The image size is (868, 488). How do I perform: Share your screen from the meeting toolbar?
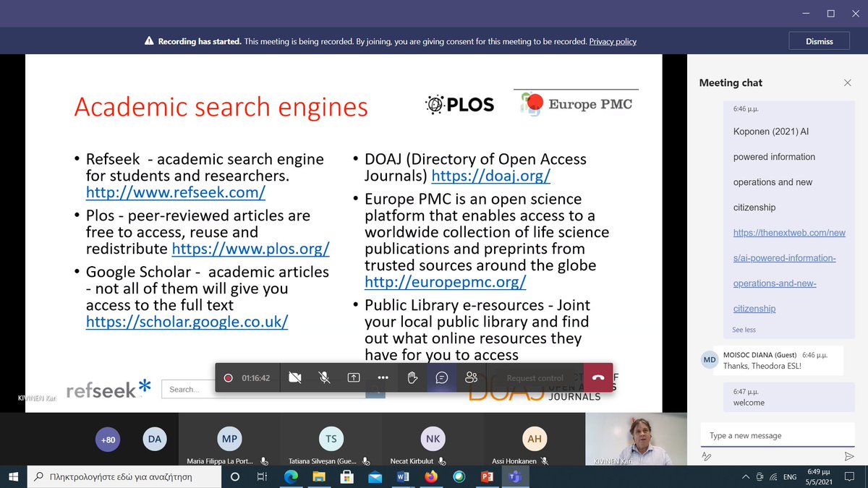click(x=354, y=377)
